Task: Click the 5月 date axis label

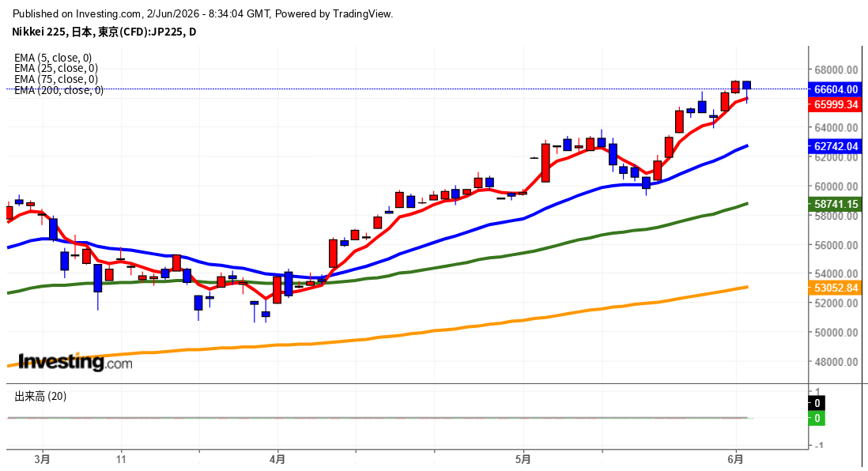Action: (523, 459)
